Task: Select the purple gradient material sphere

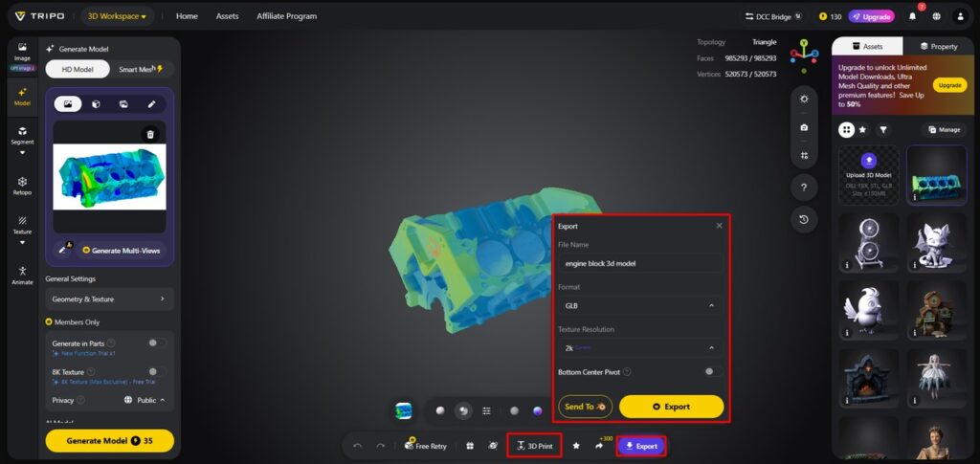Action: tap(538, 410)
